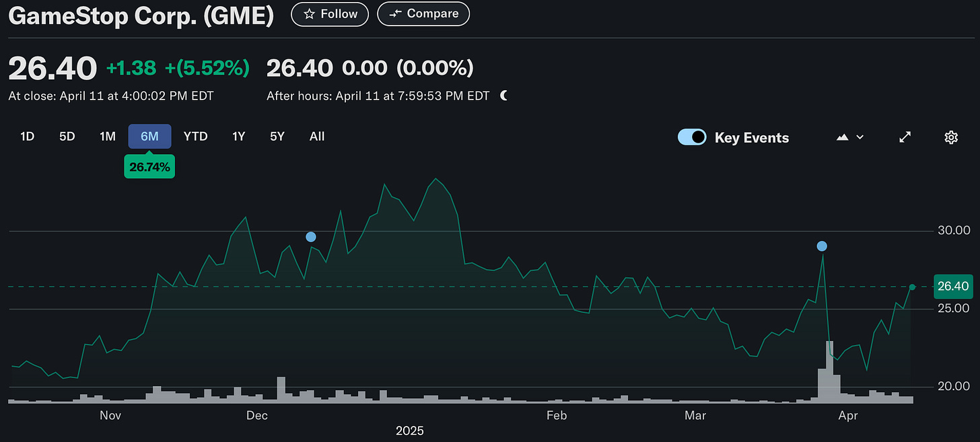Image resolution: width=980 pixels, height=442 pixels.
Task: Click the 20.00 axis label
Action: [953, 386]
